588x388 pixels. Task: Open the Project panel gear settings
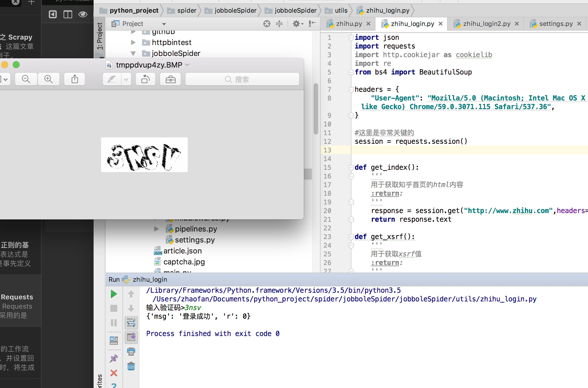pyautogui.click(x=297, y=24)
